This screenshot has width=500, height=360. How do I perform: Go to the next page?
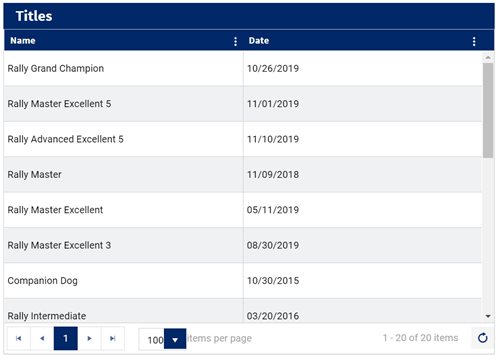(89, 338)
